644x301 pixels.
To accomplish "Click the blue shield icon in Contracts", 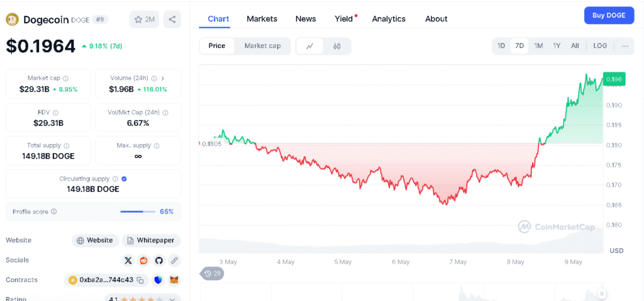I will [158, 280].
